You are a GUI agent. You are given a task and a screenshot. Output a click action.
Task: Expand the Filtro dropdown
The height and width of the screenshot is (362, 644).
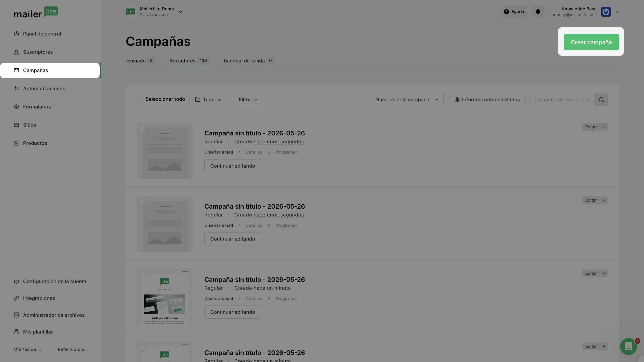click(x=249, y=99)
